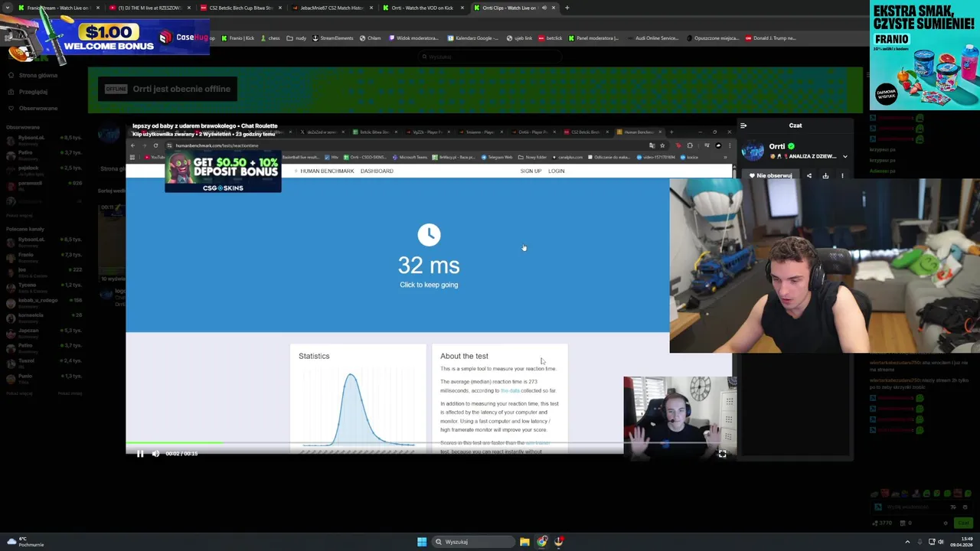Open the weather widget on the taskbar

point(25,542)
